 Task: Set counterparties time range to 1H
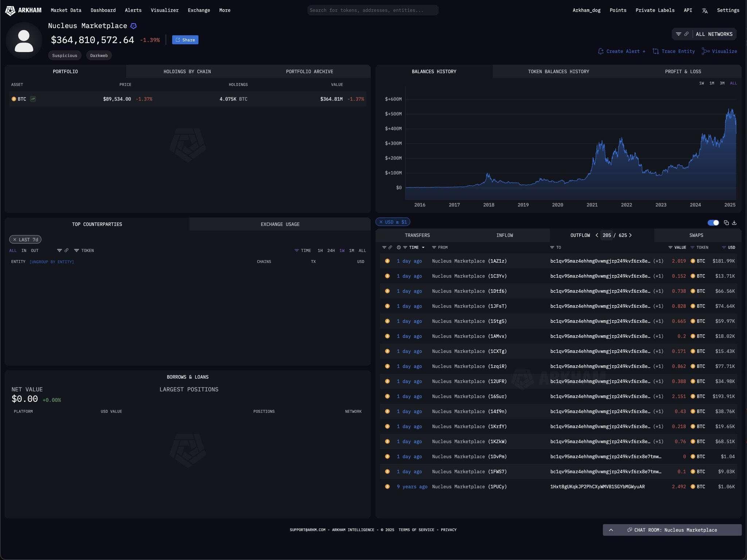320,250
